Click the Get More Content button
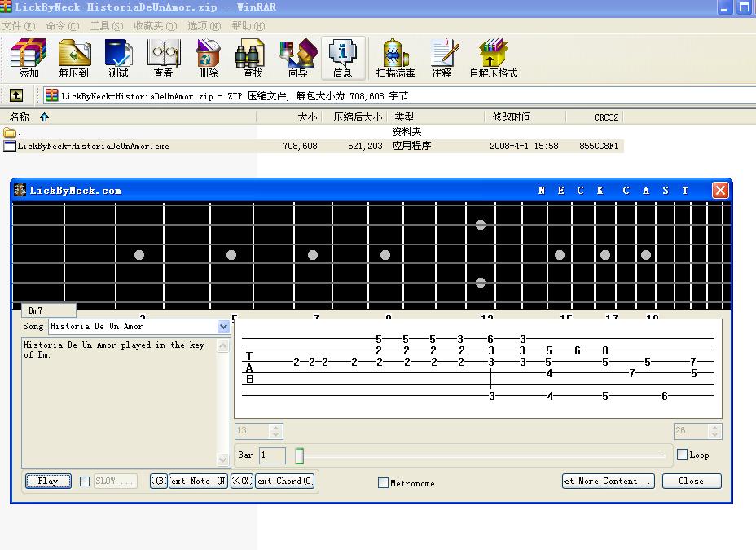 tap(609, 481)
